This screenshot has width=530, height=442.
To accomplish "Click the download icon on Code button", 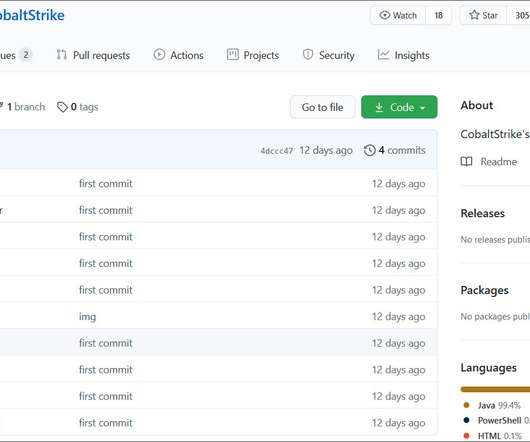I will pos(379,107).
